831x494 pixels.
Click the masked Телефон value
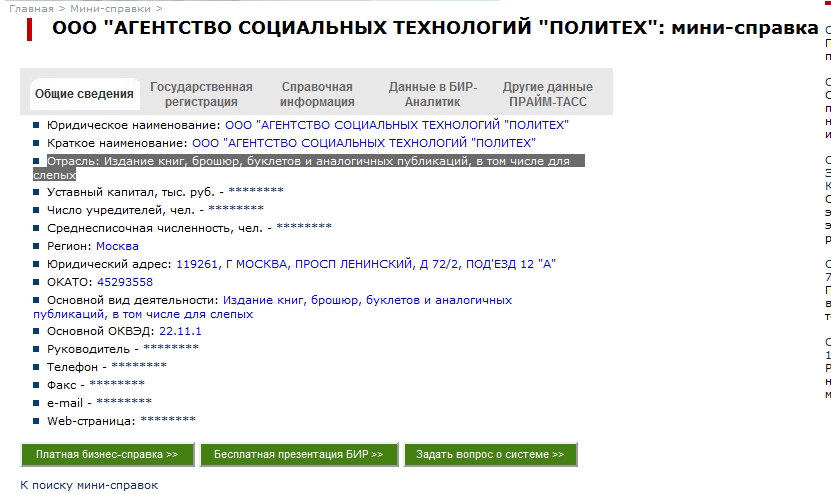[x=139, y=366]
